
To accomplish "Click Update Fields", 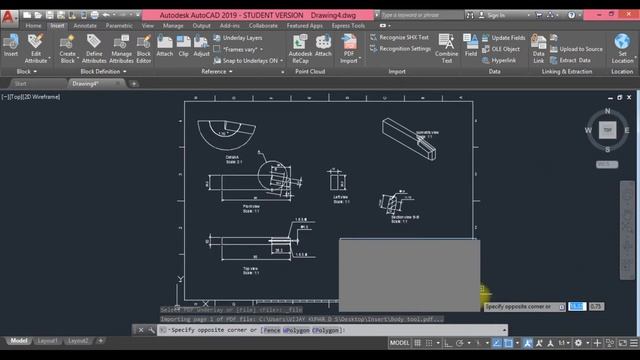I will [x=503, y=38].
